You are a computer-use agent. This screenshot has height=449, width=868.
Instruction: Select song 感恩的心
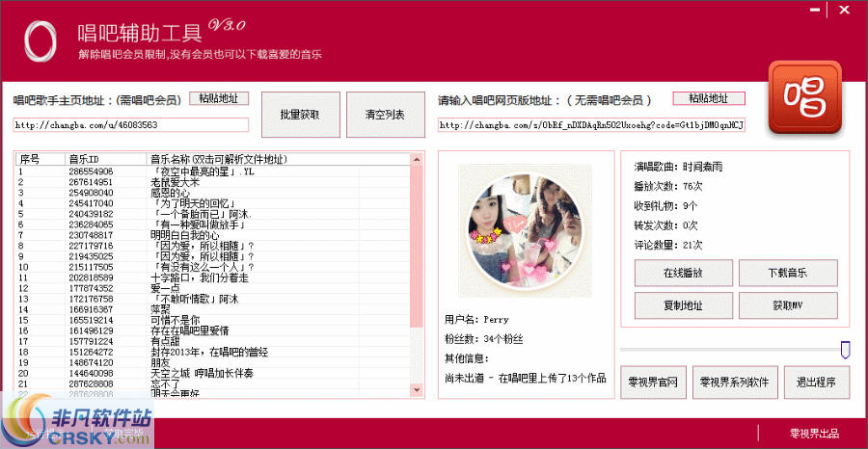[170, 193]
